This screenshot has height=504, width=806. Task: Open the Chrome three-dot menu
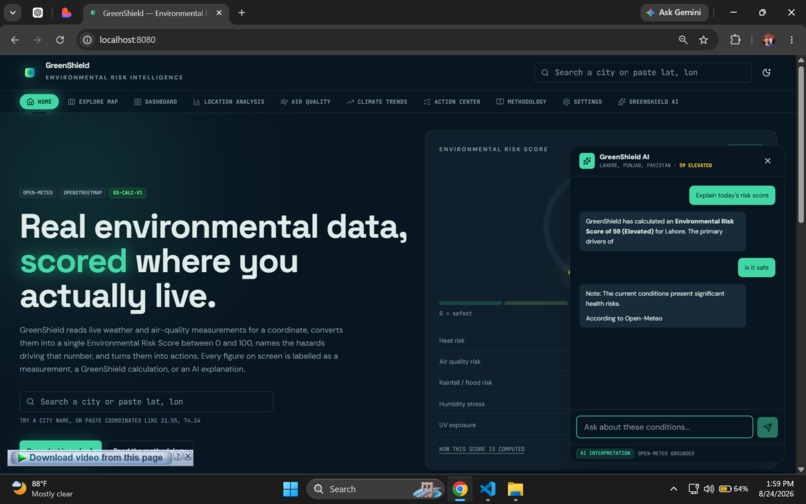791,40
